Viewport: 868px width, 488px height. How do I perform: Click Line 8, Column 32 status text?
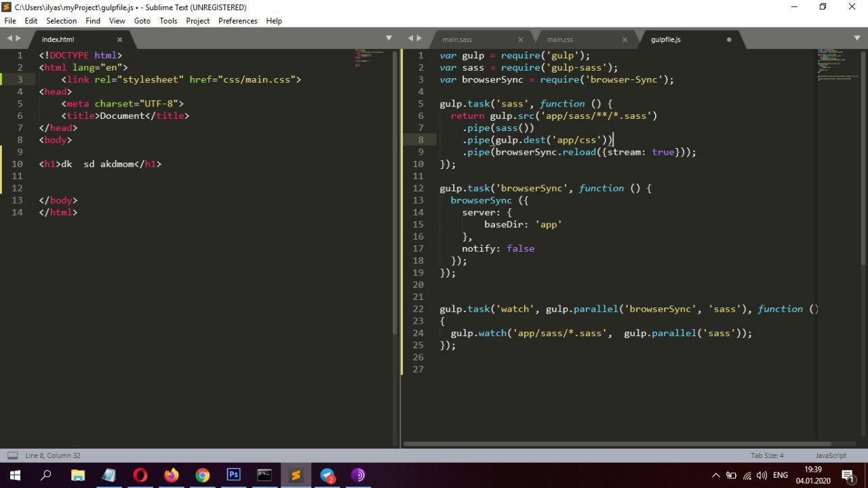coord(53,455)
